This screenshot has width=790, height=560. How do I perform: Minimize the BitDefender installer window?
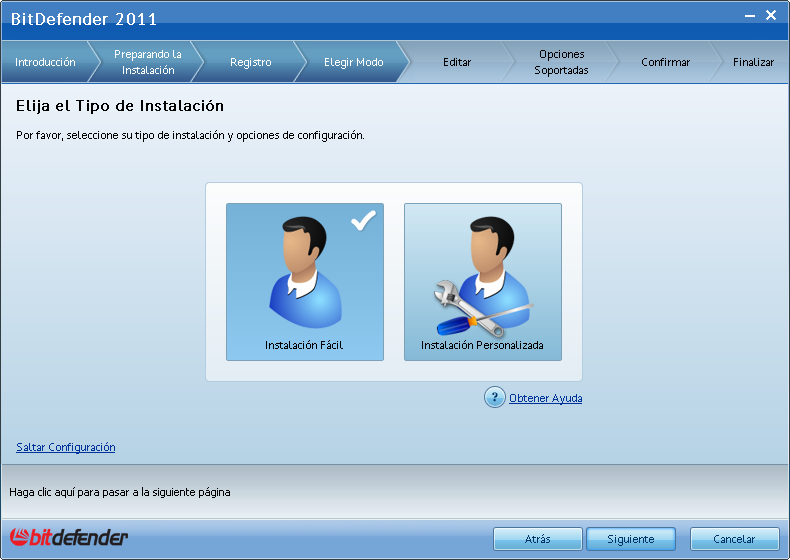[748, 15]
